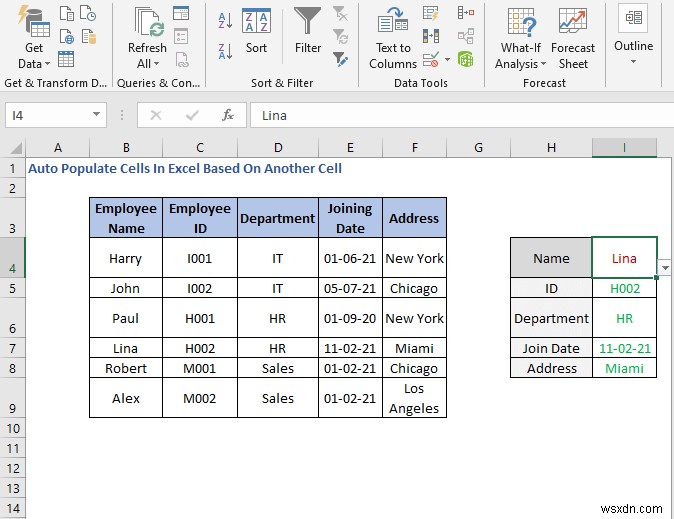
Task: Select the 'Joining Date' header cell
Action: 350,218
